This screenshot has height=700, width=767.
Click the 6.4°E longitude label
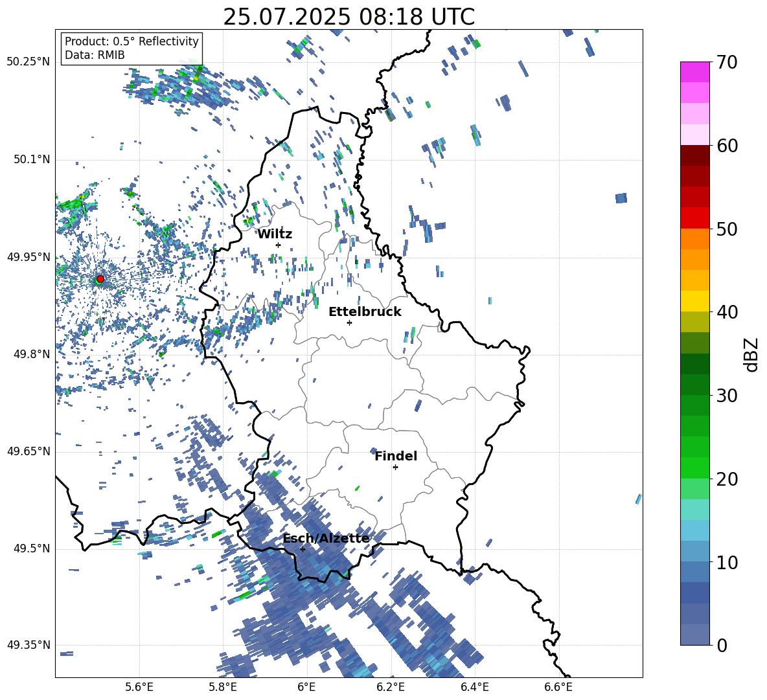[x=474, y=687]
